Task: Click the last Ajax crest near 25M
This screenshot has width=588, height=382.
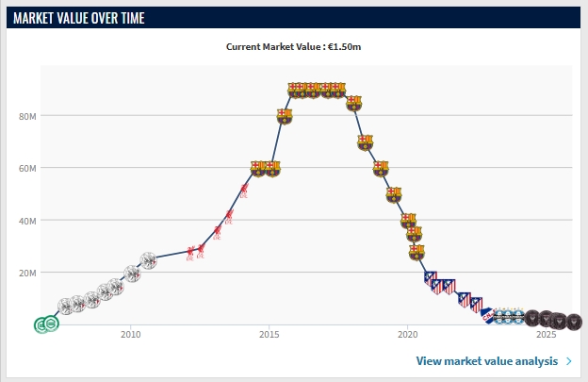Action: [148, 260]
